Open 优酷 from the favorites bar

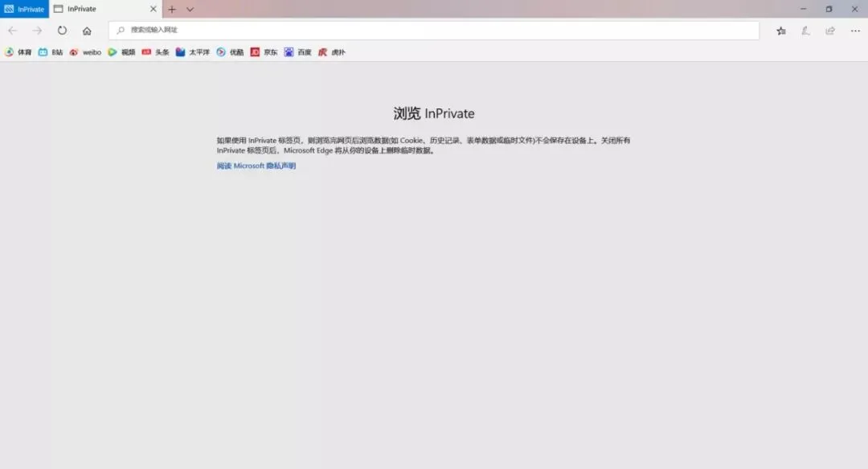point(229,51)
